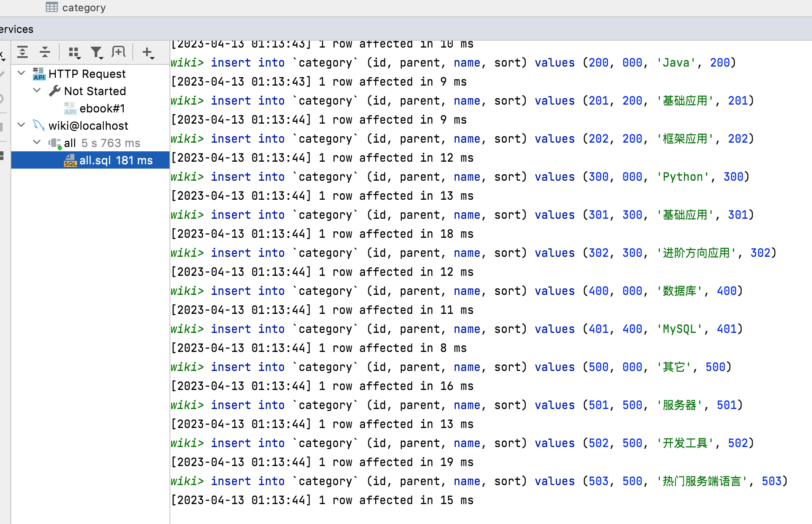Screen dimensions: 812x524
Task: Click the API icon beside HTTP Request
Action: [x=38, y=73]
